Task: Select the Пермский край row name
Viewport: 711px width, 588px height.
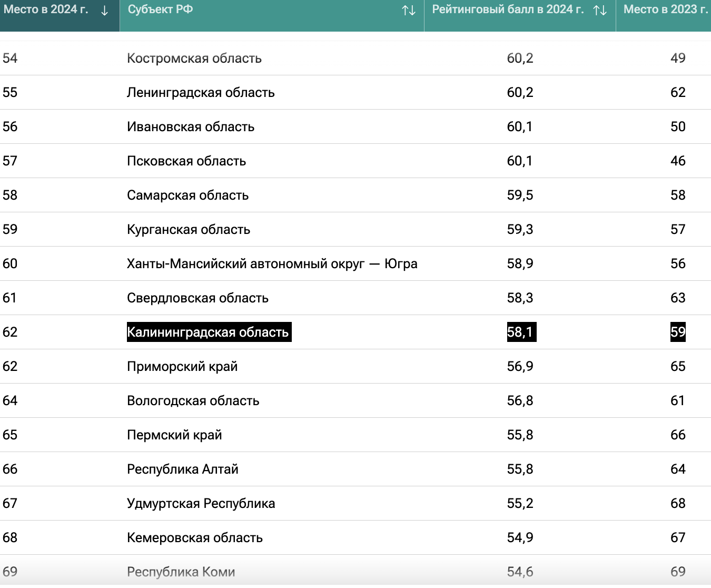Action: click(174, 435)
